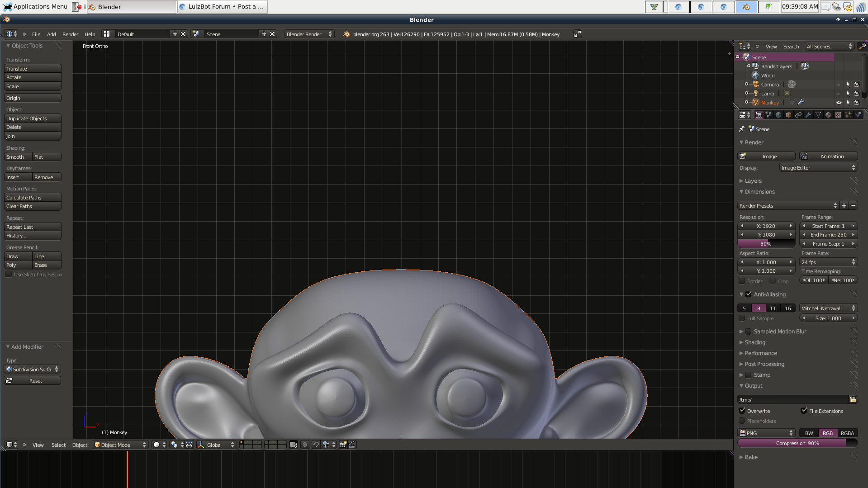Viewport: 868px width, 488px height.
Task: Open Mitchell-Netravali filter dropdown
Action: coord(828,308)
